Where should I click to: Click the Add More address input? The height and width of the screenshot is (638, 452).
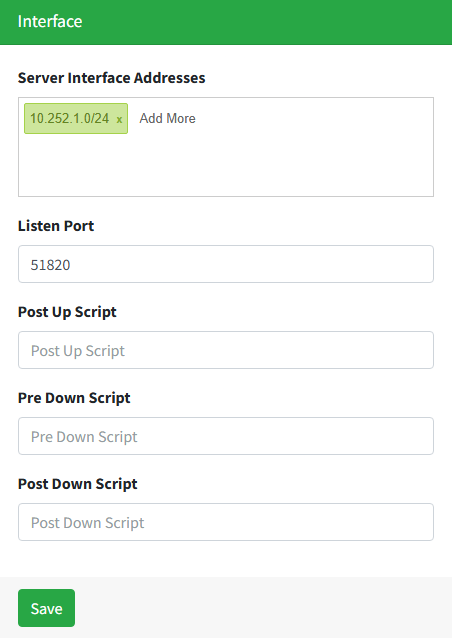(x=168, y=118)
